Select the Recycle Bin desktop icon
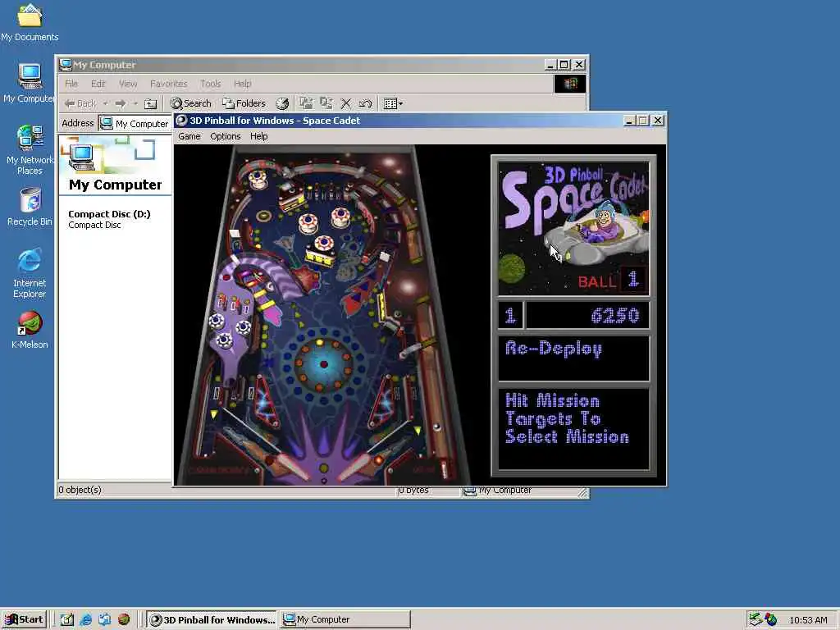 30,207
